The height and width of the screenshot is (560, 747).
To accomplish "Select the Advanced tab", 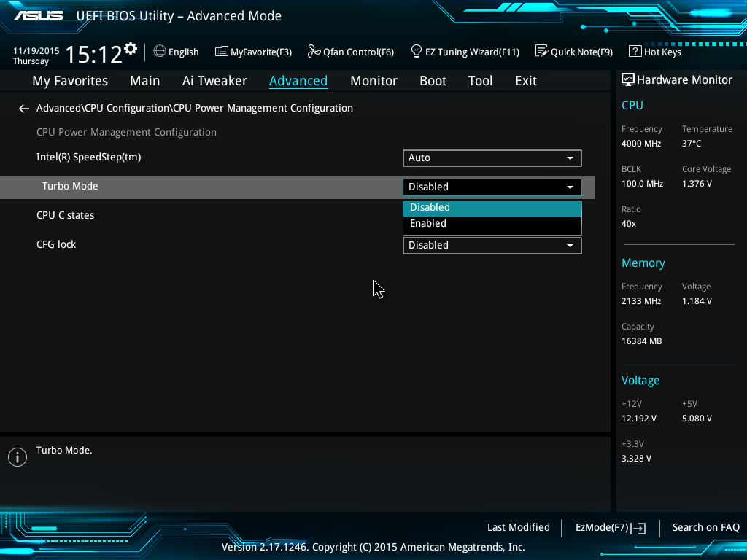I will pyautogui.click(x=298, y=81).
